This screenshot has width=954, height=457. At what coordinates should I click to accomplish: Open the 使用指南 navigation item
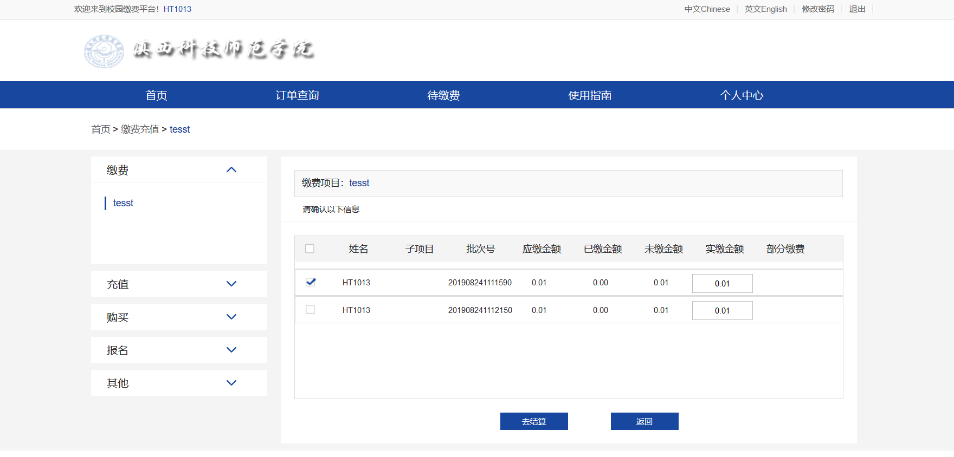(x=590, y=96)
